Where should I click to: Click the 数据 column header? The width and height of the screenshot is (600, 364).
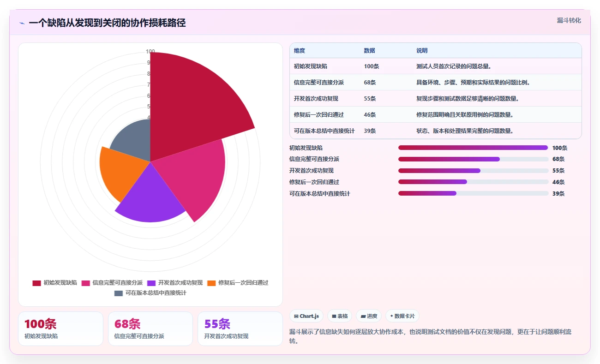click(x=369, y=51)
